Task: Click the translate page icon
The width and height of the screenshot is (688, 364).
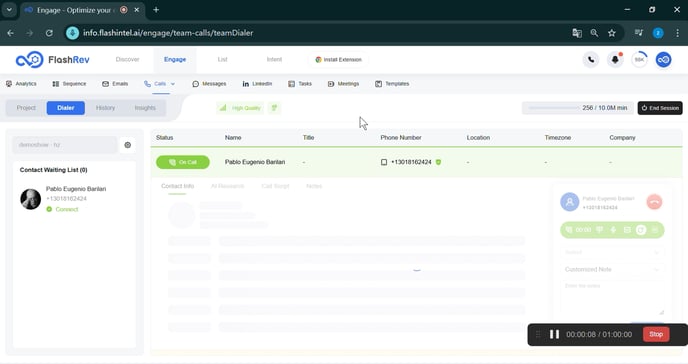Action: [x=577, y=33]
